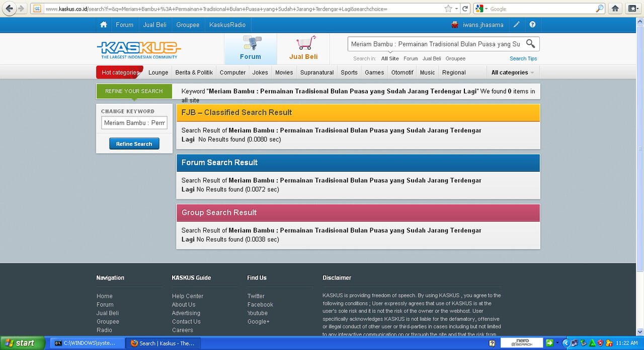Click the Nero Search box in taskbar
This screenshot has height=350, width=644.
522,343
